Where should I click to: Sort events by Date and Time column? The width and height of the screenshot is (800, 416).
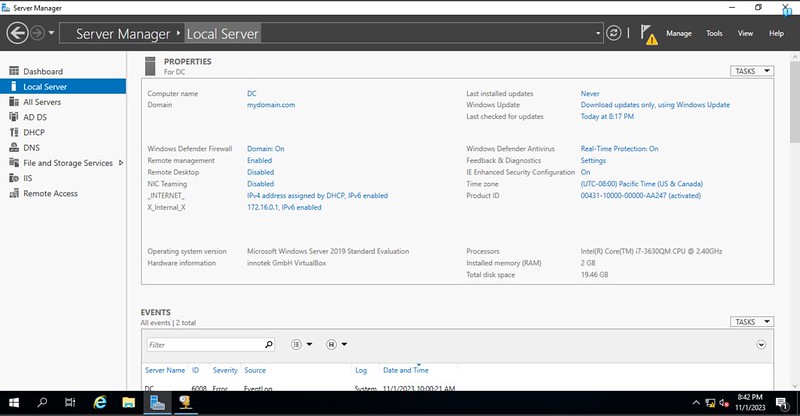click(x=406, y=370)
